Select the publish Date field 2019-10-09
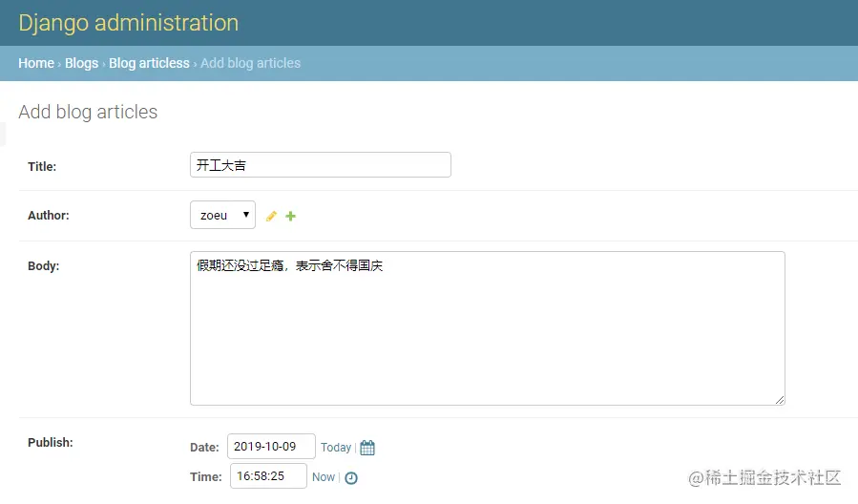Image resolution: width=858 pixels, height=504 pixels. (x=271, y=447)
